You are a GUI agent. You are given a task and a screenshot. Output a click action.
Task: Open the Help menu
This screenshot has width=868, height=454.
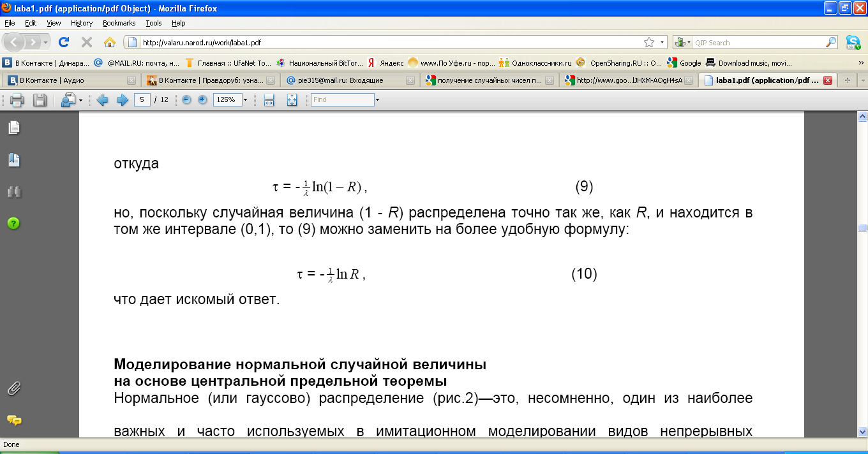179,23
